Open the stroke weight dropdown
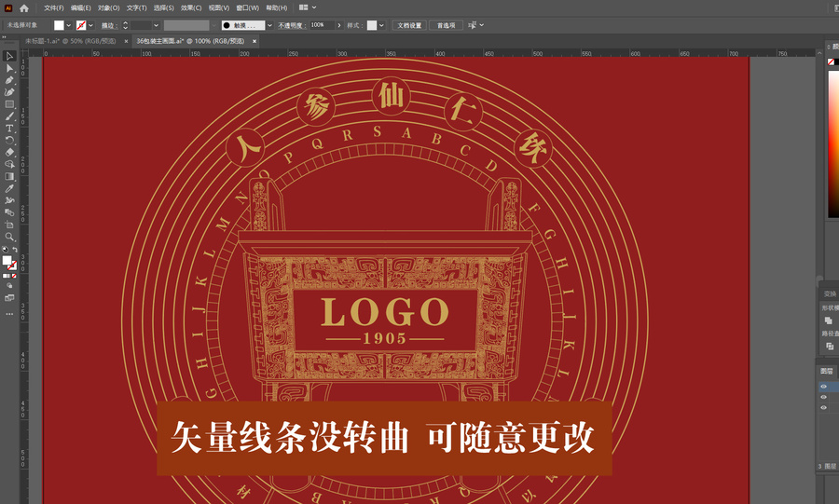Viewport: 839px width, 504px height. pyautogui.click(x=157, y=25)
